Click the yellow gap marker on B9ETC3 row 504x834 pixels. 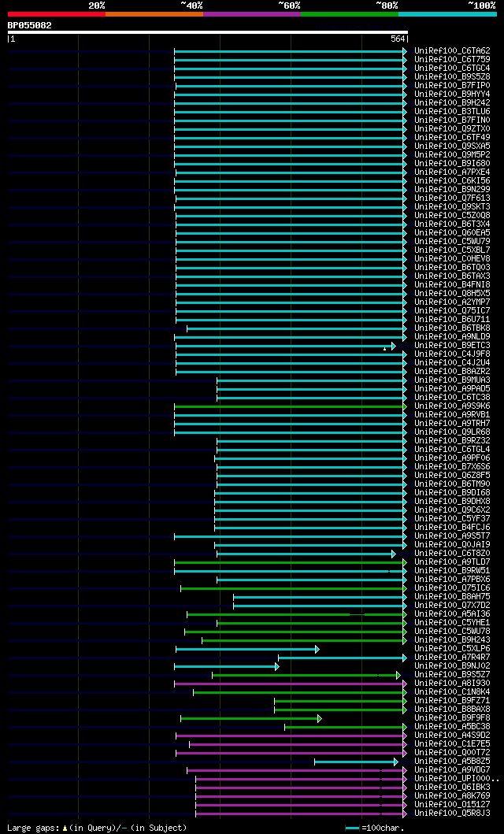pos(384,349)
